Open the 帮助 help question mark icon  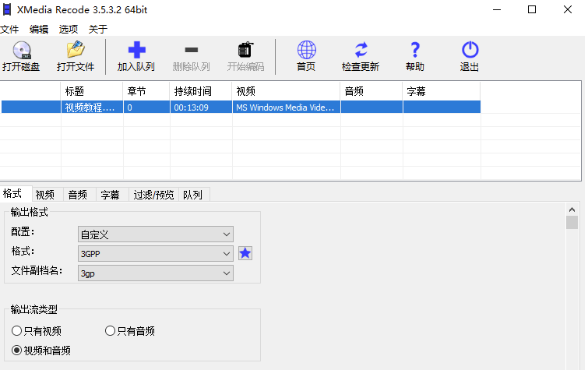(415, 50)
